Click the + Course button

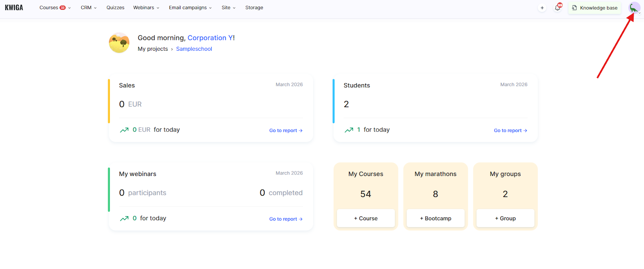click(x=365, y=218)
